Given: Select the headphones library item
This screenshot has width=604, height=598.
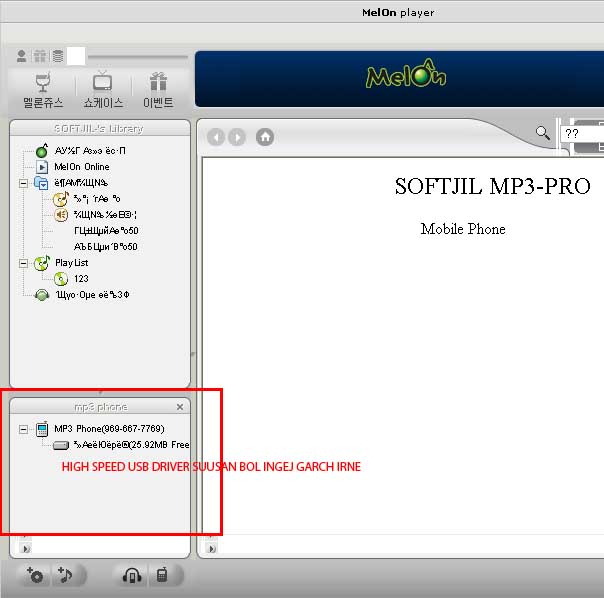Looking at the screenshot, I should [x=82, y=295].
